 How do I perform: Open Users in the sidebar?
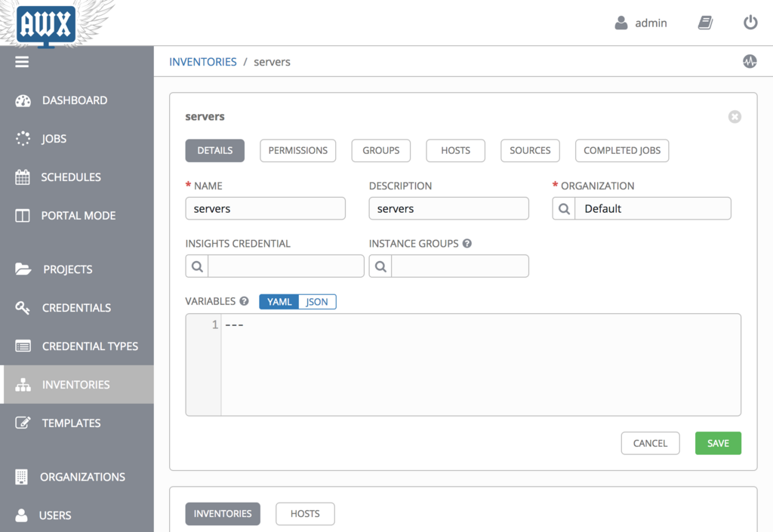click(77, 515)
